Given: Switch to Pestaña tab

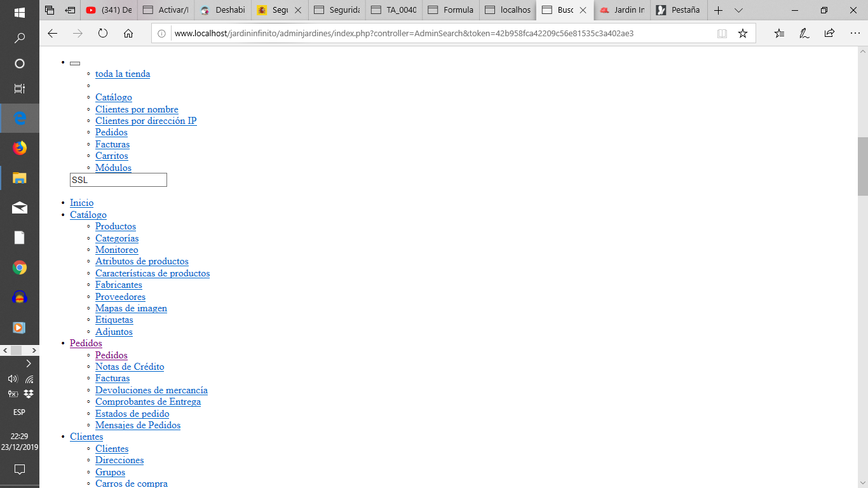Looking at the screenshot, I should (680, 10).
